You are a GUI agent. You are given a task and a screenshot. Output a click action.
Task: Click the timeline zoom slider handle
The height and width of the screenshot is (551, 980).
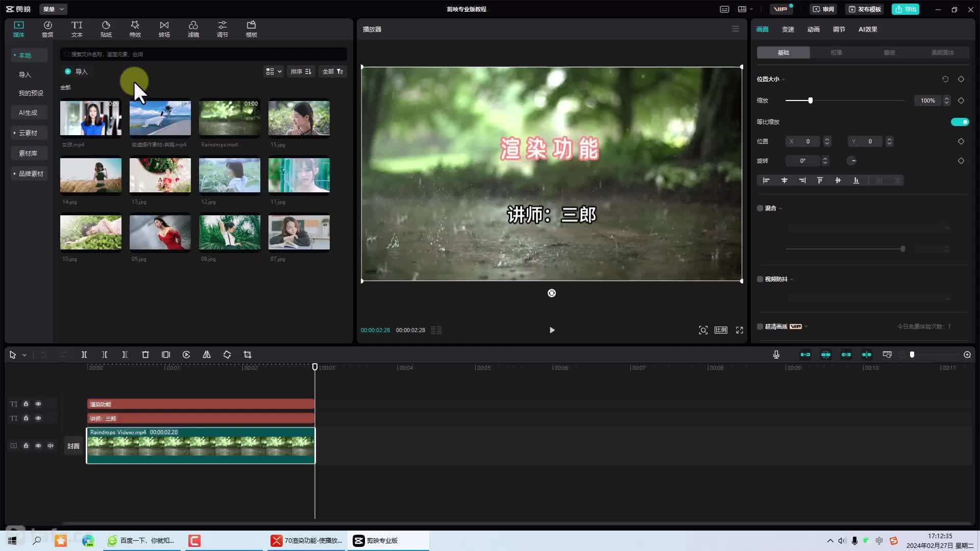912,355
